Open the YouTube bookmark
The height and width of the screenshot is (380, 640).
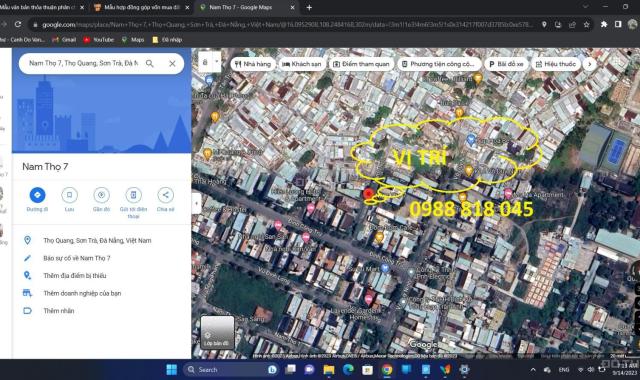coord(98,40)
